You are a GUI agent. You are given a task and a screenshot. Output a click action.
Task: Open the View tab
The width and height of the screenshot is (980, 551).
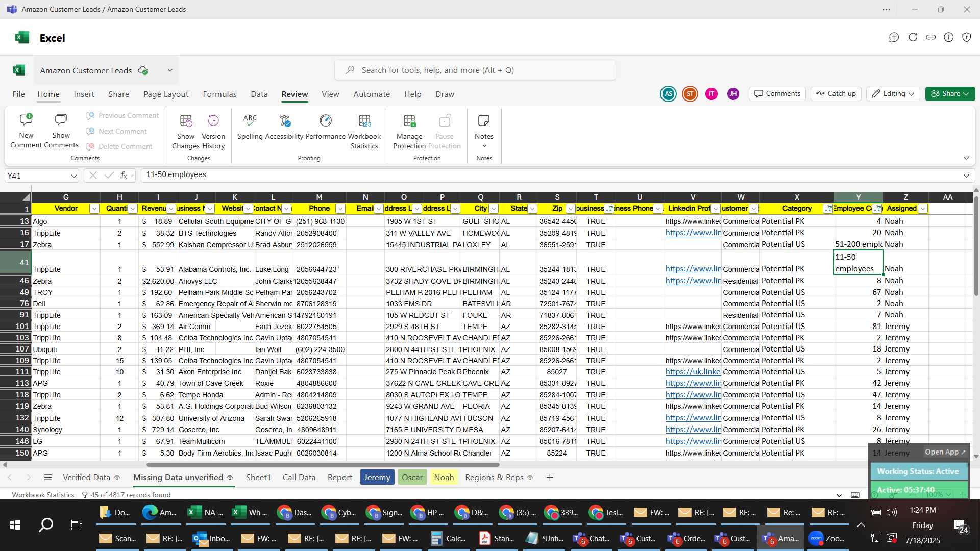[x=330, y=94]
